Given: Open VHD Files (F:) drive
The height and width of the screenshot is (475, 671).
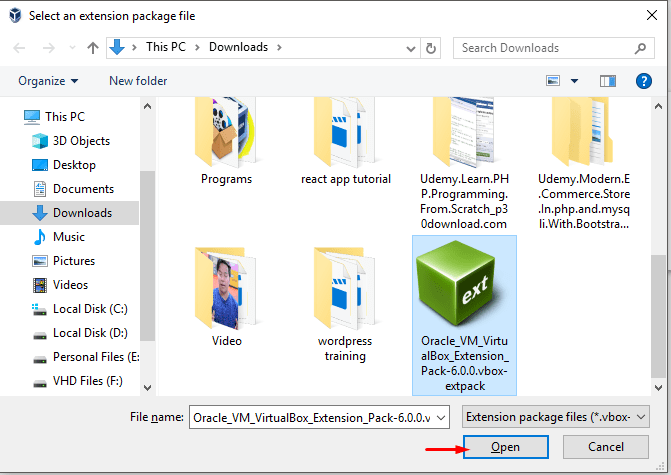Looking at the screenshot, I should tap(77, 380).
